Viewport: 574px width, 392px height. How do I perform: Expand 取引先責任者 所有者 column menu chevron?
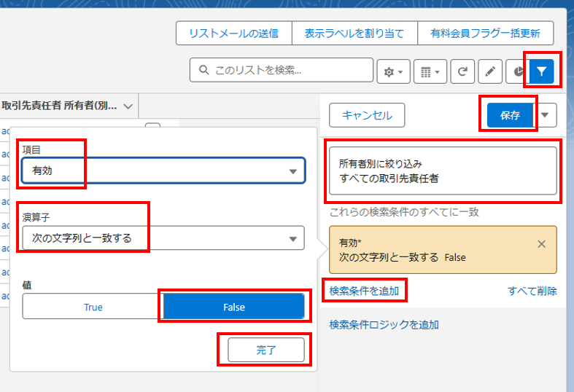[x=128, y=106]
